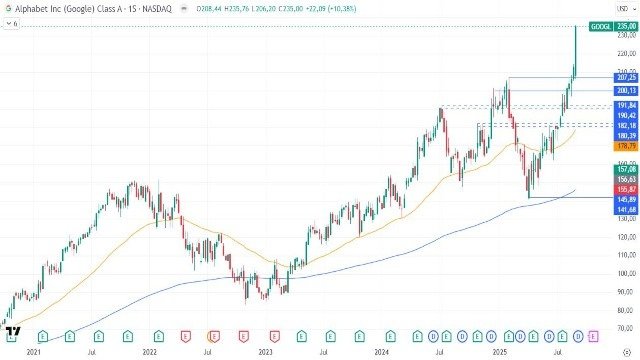Click the 2021 label on time axis
The width and height of the screenshot is (640, 360).
(x=34, y=352)
